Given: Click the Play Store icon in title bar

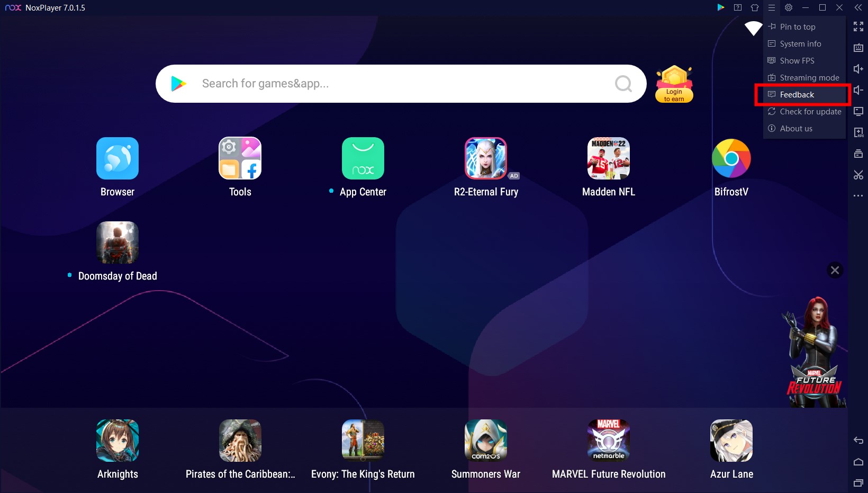Looking at the screenshot, I should (x=721, y=7).
